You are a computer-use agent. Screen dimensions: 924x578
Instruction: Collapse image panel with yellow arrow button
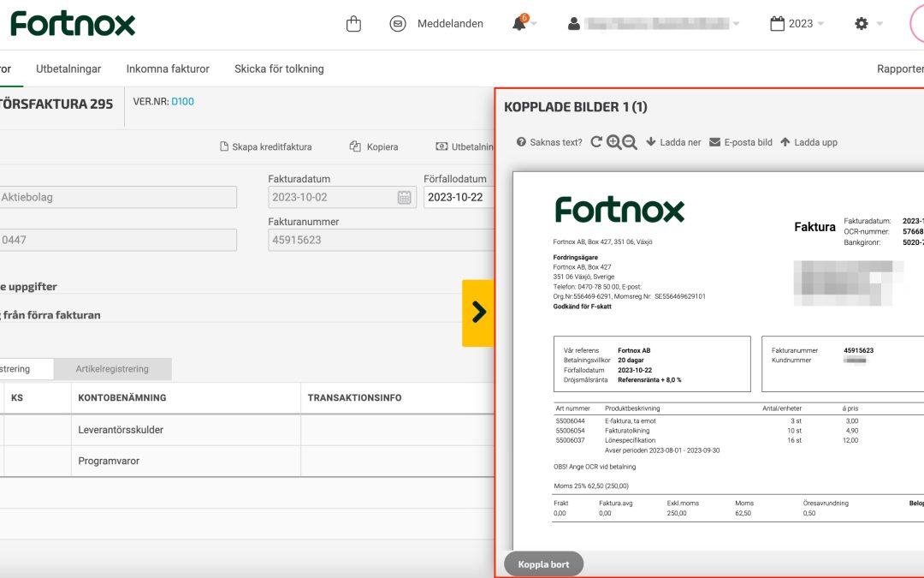tap(478, 313)
